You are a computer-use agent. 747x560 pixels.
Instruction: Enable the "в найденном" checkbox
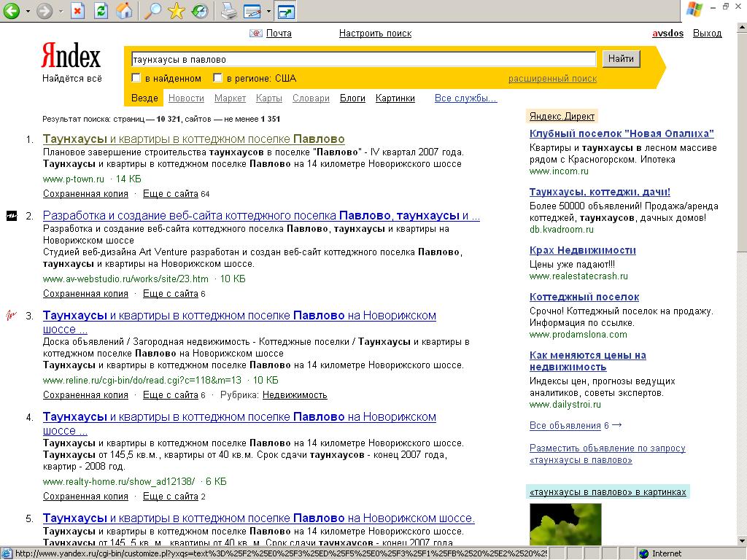[x=136, y=78]
